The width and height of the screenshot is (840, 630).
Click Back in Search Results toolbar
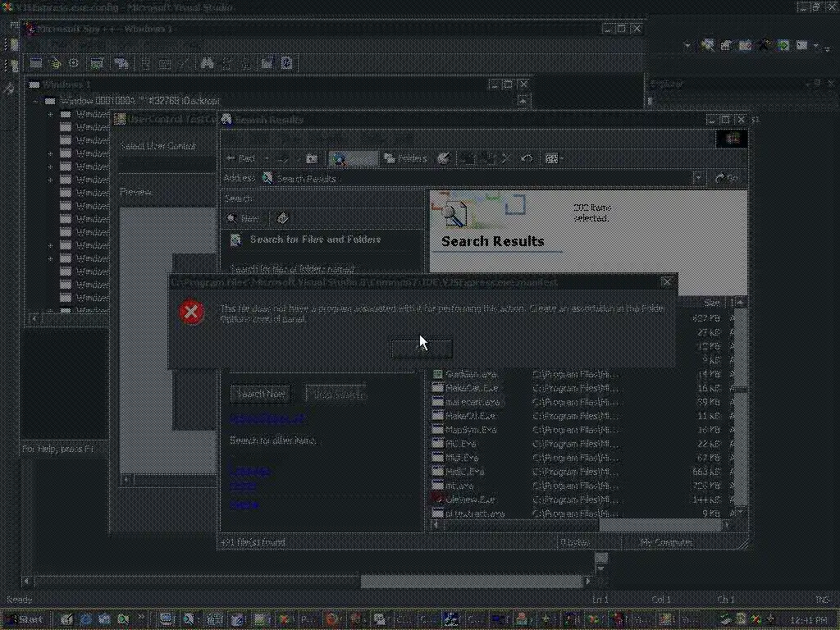pyautogui.click(x=241, y=158)
